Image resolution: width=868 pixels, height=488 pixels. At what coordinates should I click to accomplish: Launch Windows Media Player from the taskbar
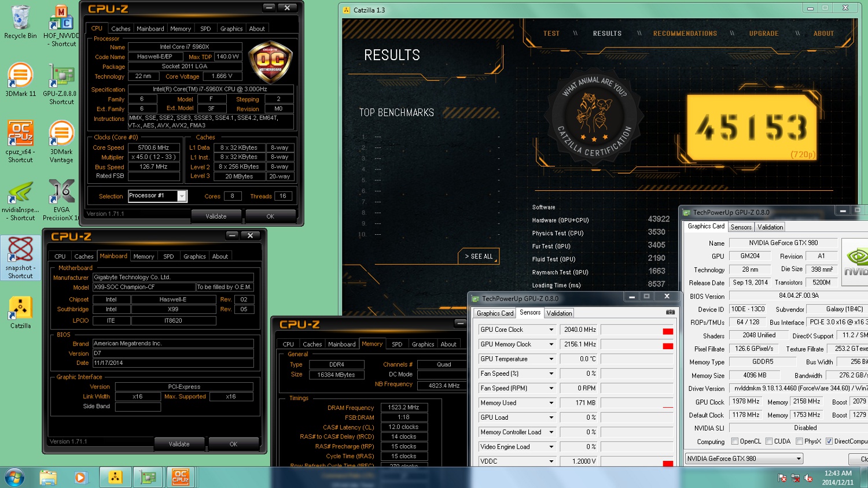(80, 478)
